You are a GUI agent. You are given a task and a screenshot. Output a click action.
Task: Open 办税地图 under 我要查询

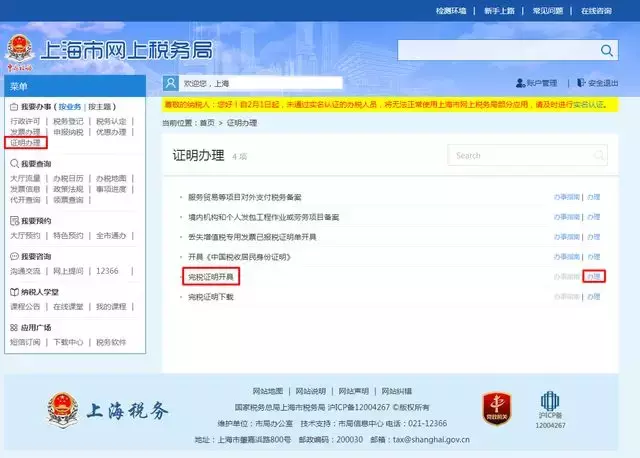pos(111,178)
